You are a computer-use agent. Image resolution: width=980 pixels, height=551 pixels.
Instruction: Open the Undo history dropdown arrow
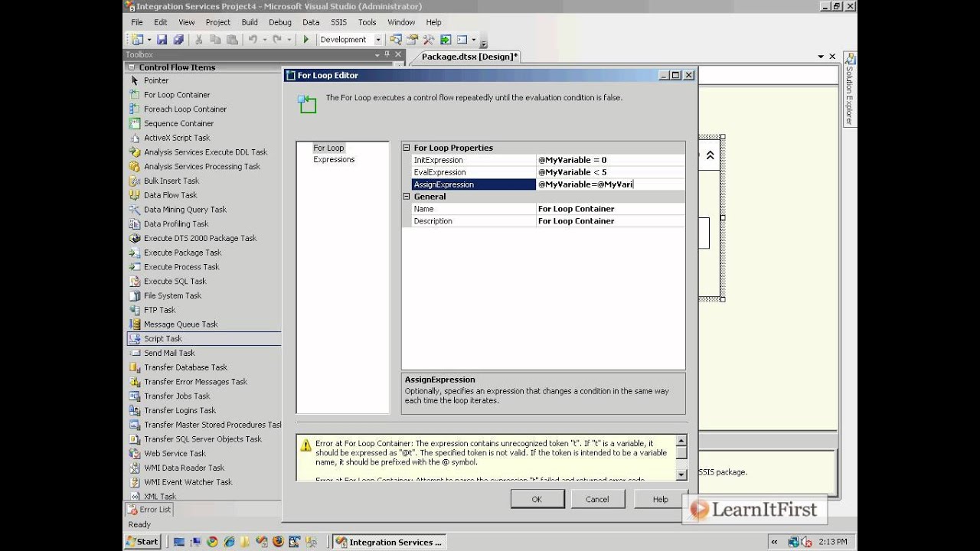264,40
